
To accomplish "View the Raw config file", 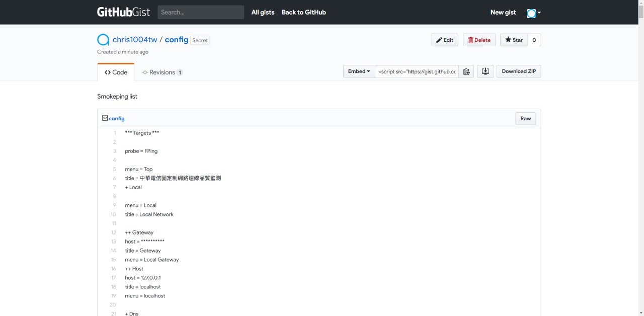I will click(525, 119).
